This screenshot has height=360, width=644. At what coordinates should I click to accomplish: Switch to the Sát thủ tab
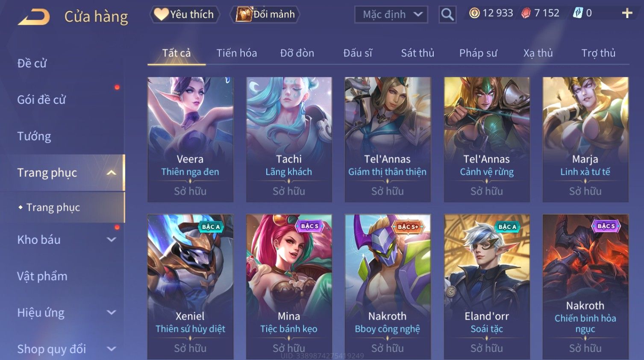coord(417,53)
